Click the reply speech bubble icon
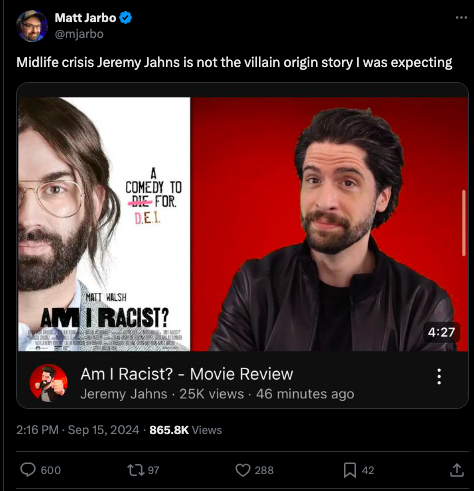 (x=28, y=469)
